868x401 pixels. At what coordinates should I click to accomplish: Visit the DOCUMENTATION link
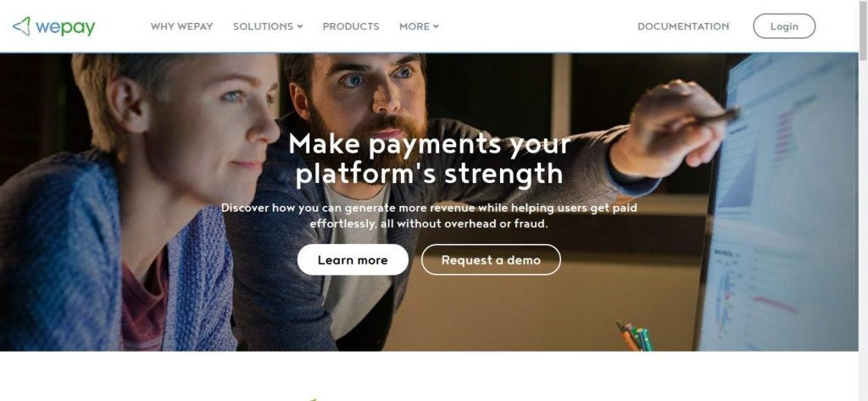[683, 26]
